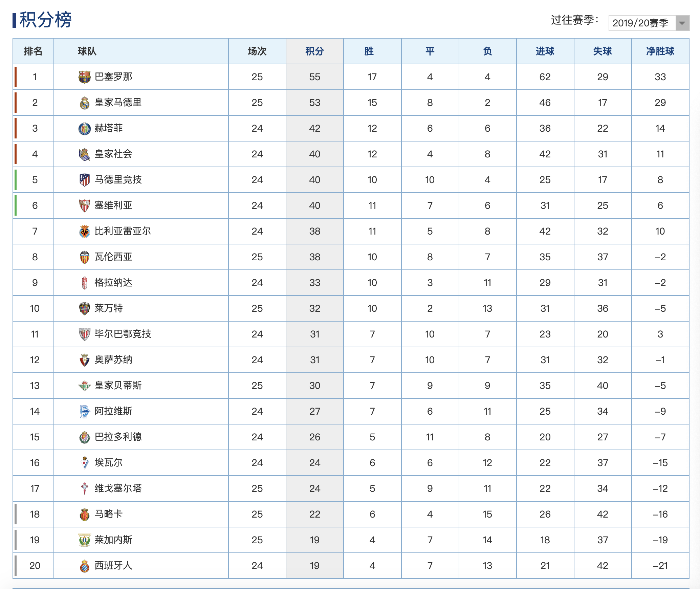
Task: Click the season dropdown arrow button
Action: pos(682,23)
